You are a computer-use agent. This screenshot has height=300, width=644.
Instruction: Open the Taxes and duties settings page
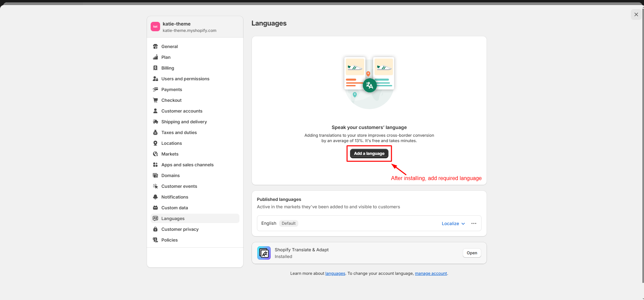[x=179, y=132]
